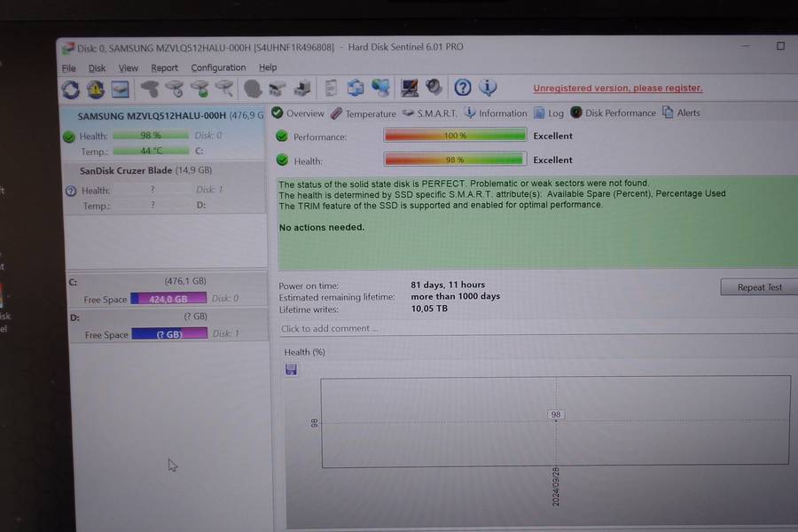Open the File menu
This screenshot has width=798, height=532.
(68, 67)
